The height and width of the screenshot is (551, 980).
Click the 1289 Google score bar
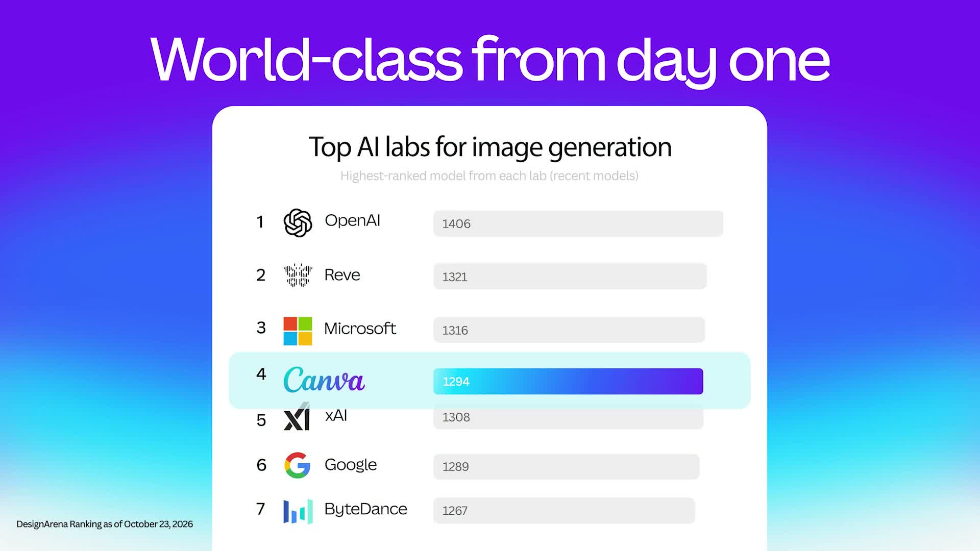pyautogui.click(x=566, y=466)
